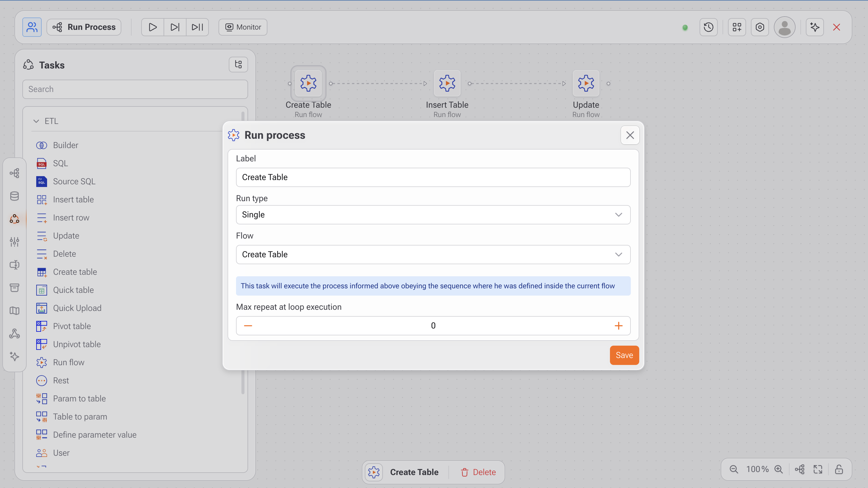The image size is (868, 488).
Task: Increase max repeat with plus stepper
Action: (618, 326)
